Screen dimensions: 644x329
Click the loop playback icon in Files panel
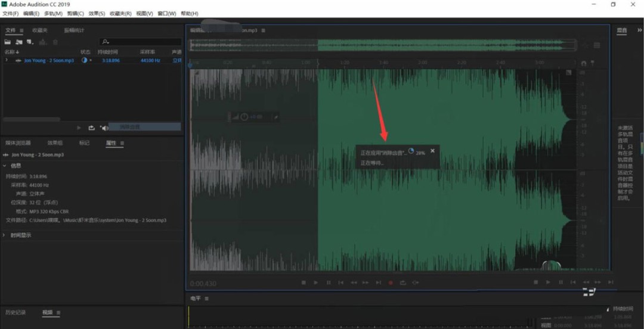[x=91, y=128]
